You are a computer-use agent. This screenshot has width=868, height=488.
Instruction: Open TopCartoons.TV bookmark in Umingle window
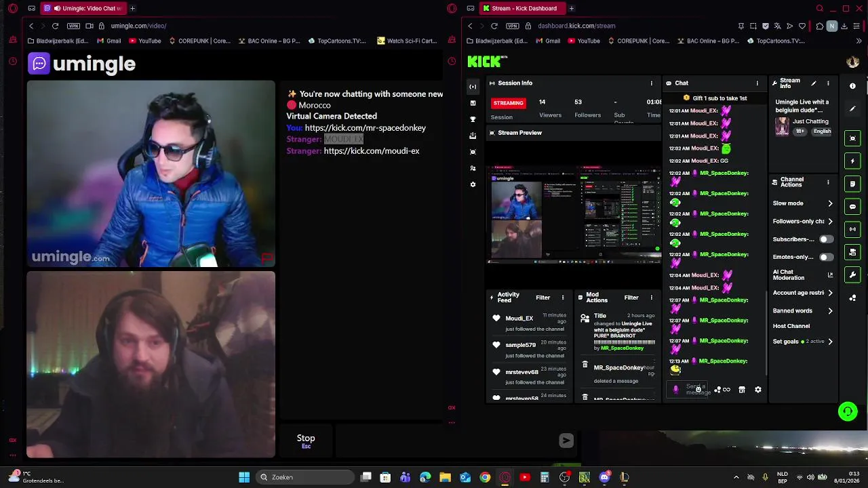tap(337, 41)
